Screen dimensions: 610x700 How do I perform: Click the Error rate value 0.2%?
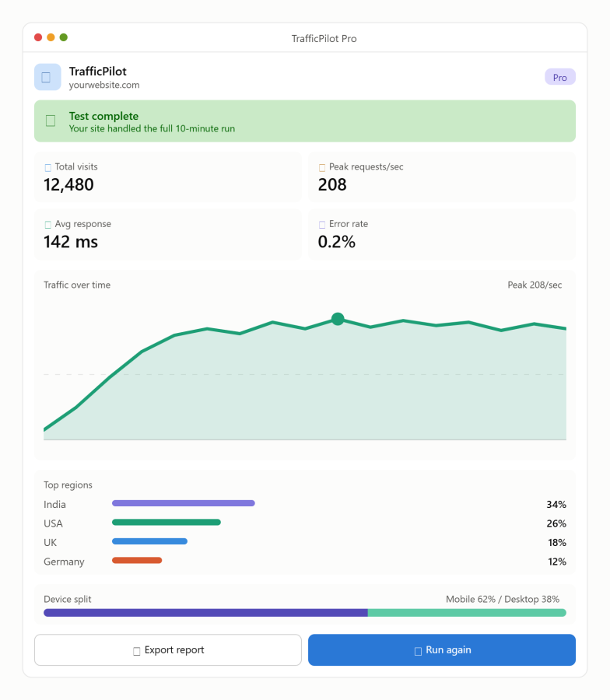(x=337, y=242)
